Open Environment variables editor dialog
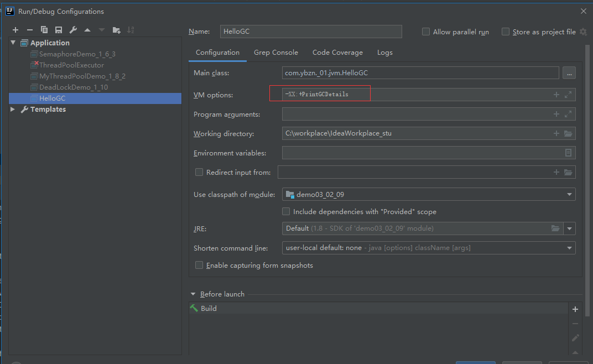Image resolution: width=593 pixels, height=364 pixels. 568,153
